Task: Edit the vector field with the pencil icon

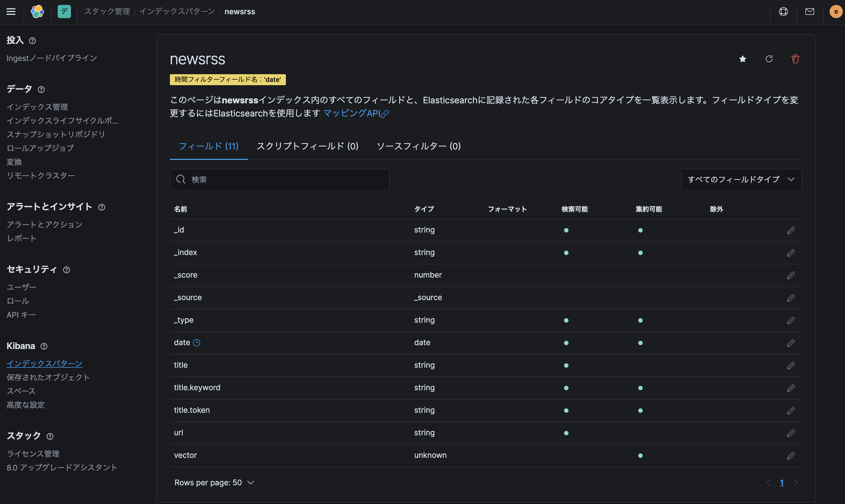Action: [791, 455]
